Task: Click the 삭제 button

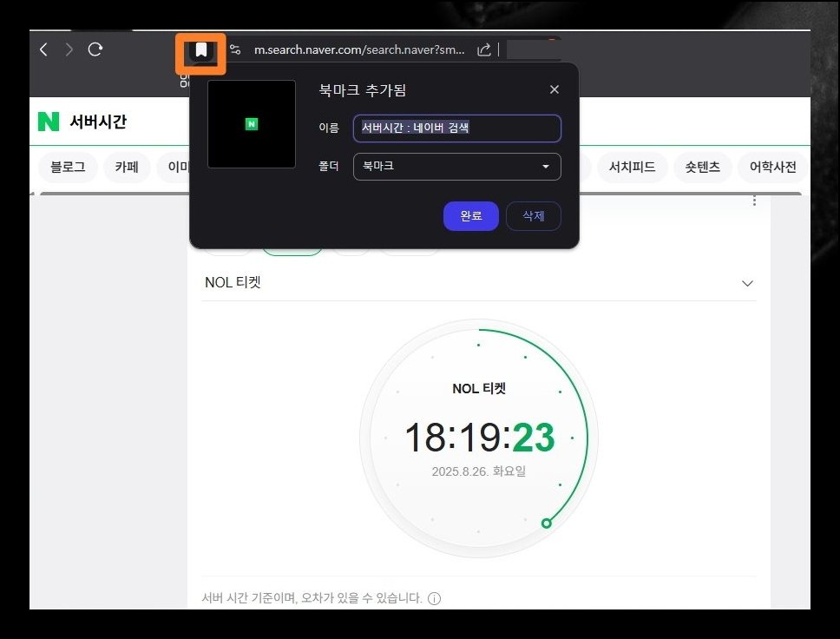Action: point(534,216)
